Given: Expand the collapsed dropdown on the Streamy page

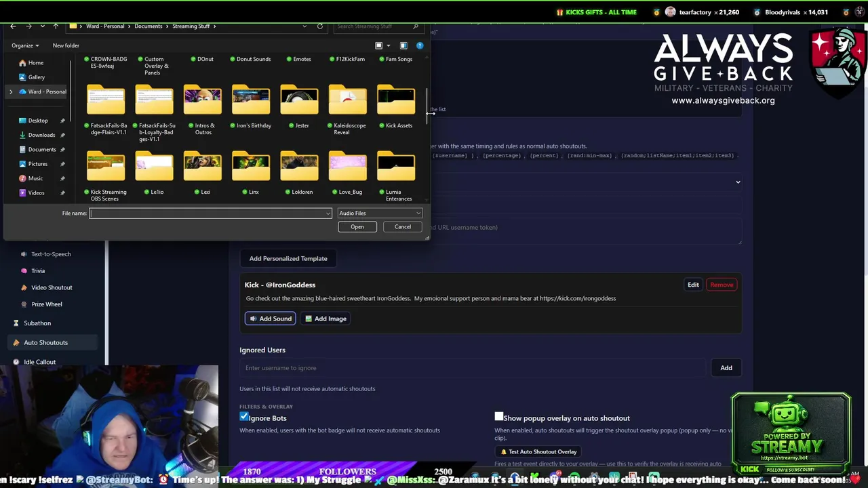Looking at the screenshot, I should click(738, 182).
